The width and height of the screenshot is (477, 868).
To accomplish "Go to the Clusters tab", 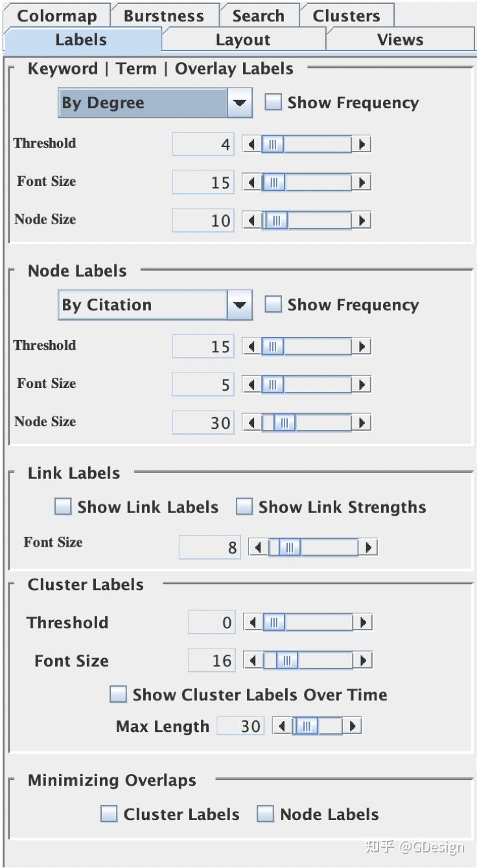I will click(346, 16).
